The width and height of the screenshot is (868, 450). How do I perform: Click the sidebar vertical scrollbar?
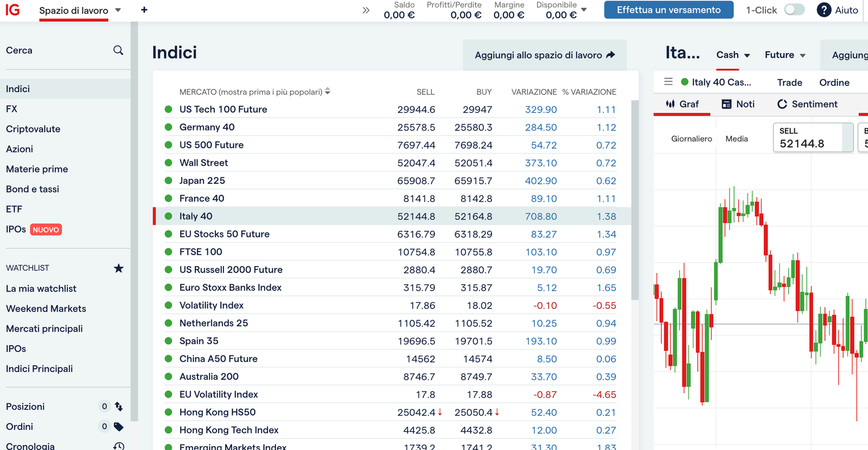(134, 221)
